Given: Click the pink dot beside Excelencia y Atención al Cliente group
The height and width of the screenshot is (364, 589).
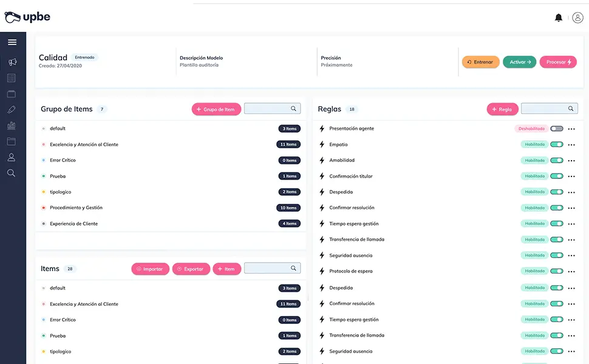Looking at the screenshot, I should point(43,145).
